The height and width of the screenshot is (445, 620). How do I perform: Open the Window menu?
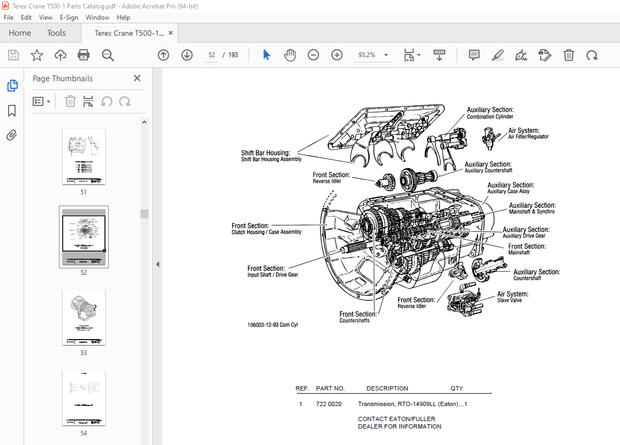[x=97, y=17]
